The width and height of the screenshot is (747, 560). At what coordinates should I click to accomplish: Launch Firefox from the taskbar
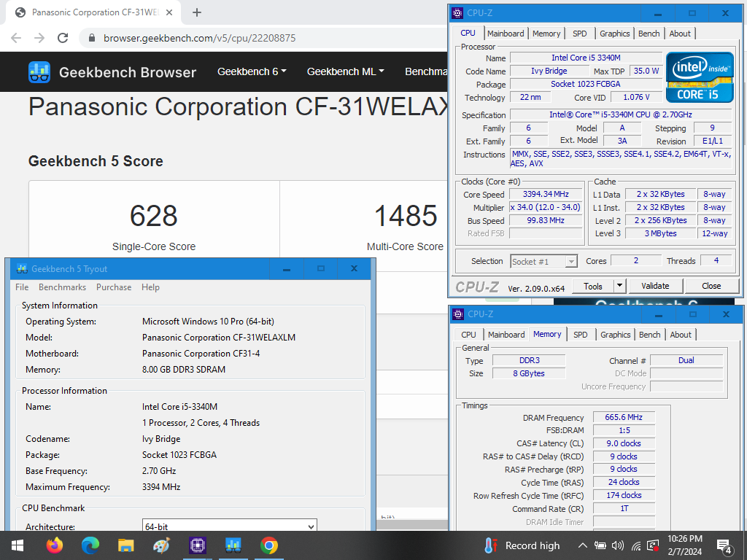54,545
